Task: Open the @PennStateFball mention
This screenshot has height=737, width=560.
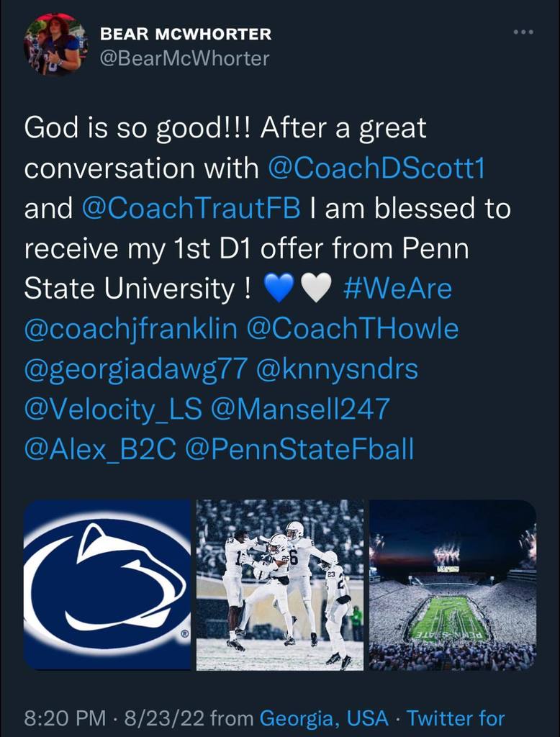Action: pos(299,449)
